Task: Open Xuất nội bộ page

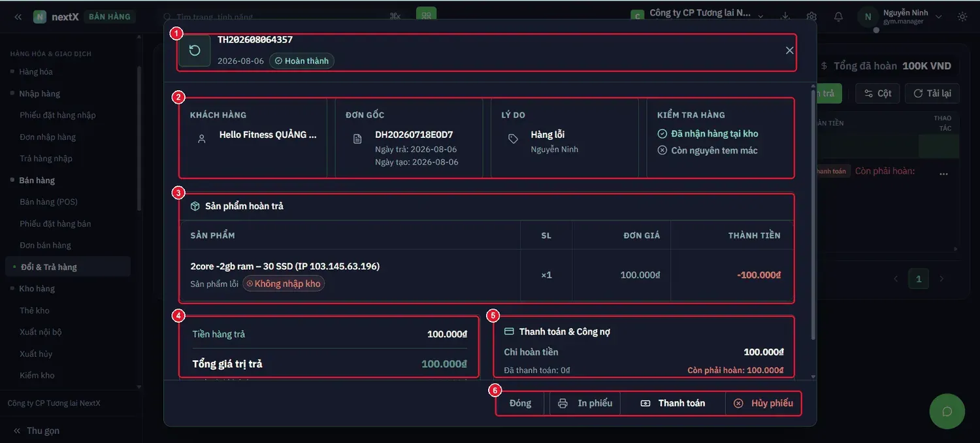Action: pos(41,332)
